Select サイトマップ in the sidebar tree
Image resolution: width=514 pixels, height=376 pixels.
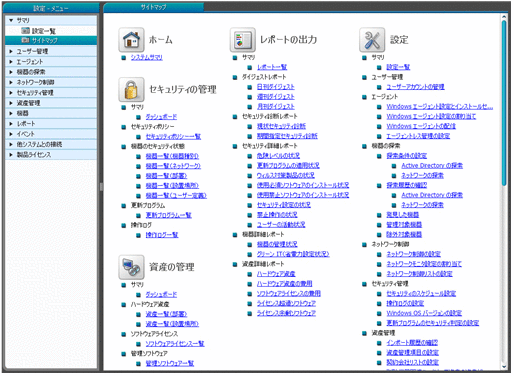(45, 40)
